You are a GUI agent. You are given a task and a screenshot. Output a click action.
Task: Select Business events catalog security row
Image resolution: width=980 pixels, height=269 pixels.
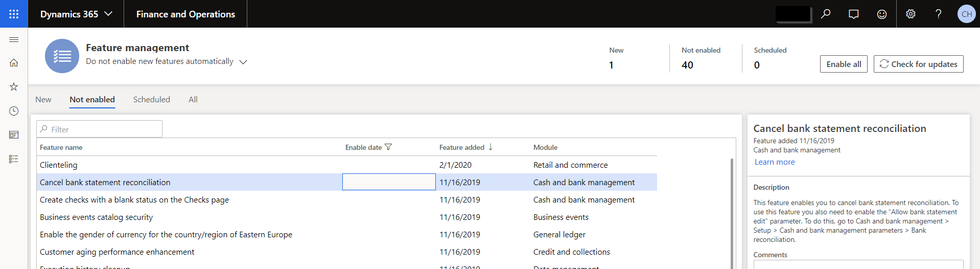pyautogui.click(x=347, y=217)
